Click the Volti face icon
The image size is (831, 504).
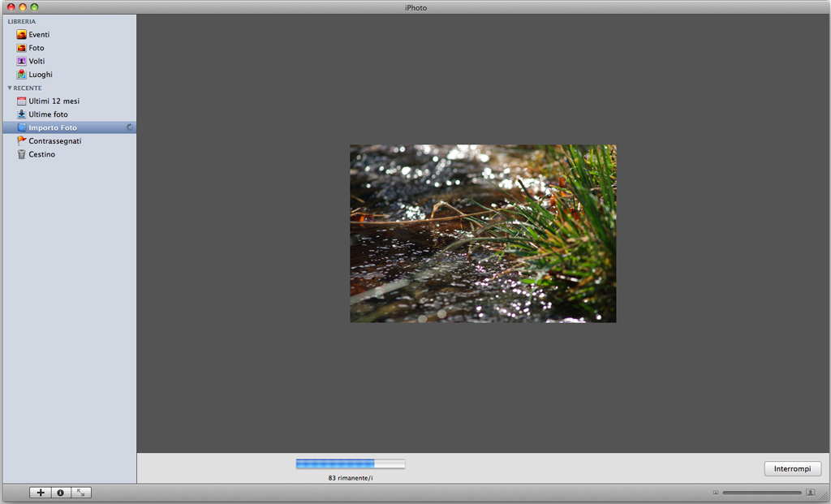tap(21, 61)
